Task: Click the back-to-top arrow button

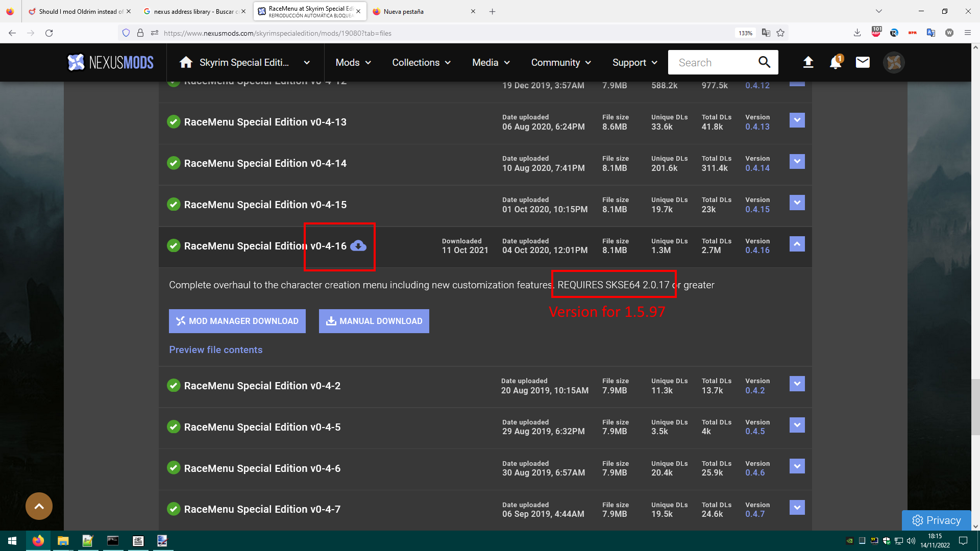Action: click(39, 506)
